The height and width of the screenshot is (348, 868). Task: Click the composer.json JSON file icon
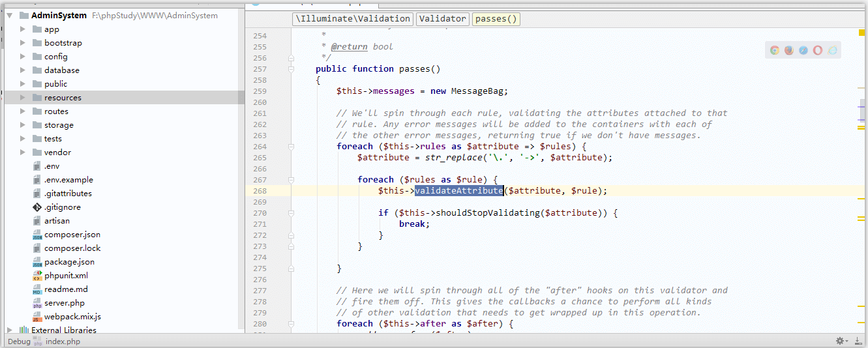(x=37, y=235)
